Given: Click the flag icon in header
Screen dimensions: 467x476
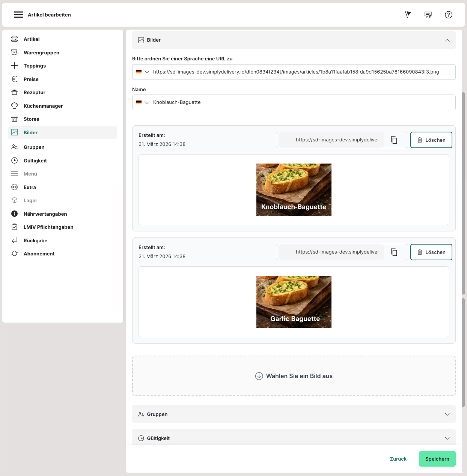Looking at the screenshot, I should click(x=408, y=15).
